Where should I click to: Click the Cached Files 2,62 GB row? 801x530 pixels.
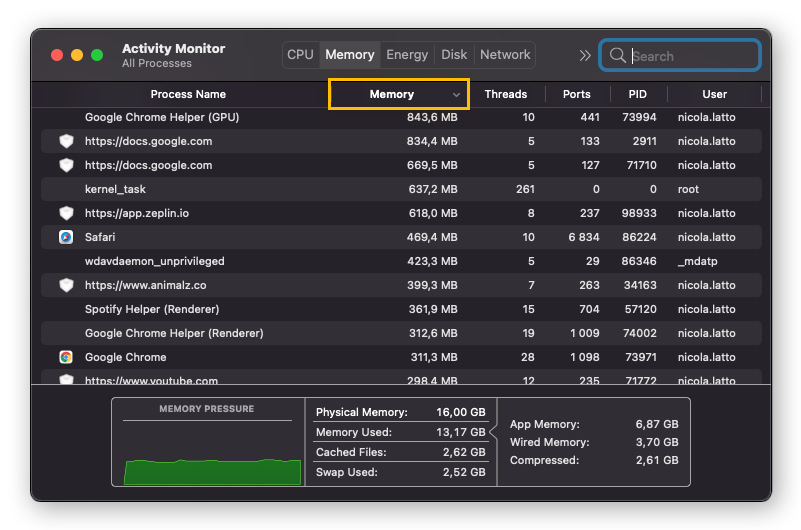coord(400,452)
